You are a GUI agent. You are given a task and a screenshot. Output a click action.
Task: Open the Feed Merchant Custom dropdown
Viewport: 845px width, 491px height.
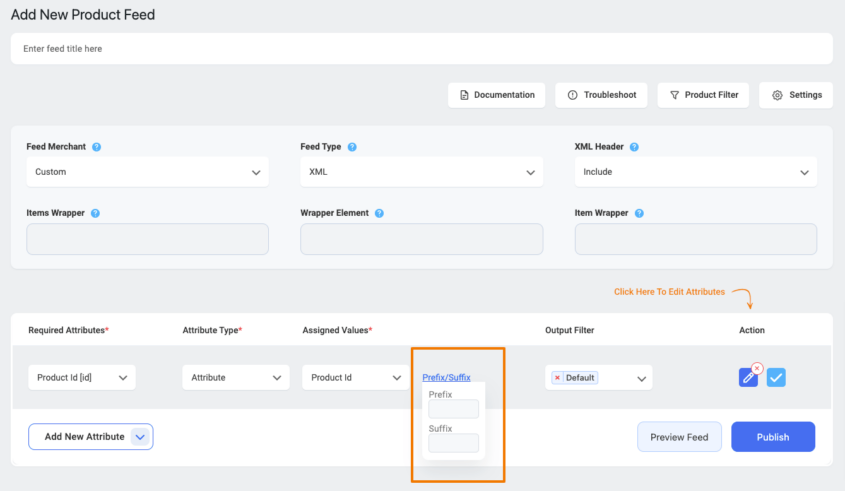click(147, 172)
